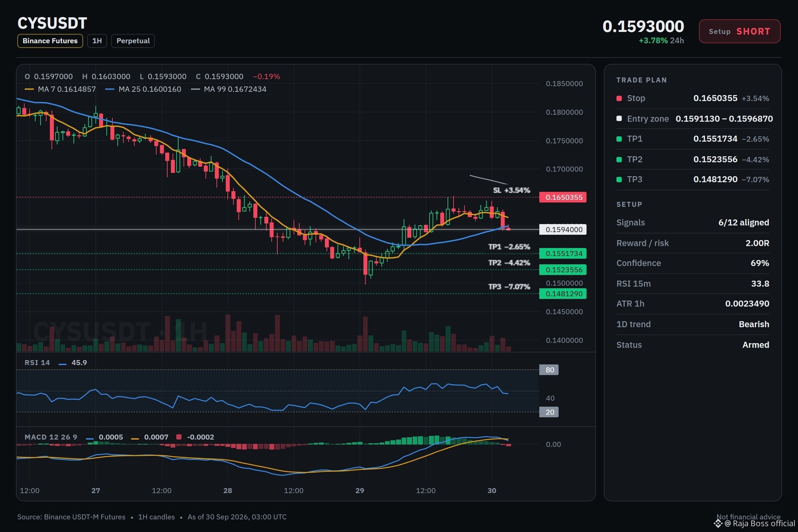Click the Setup SHORT button
798x532 pixels.
(739, 31)
